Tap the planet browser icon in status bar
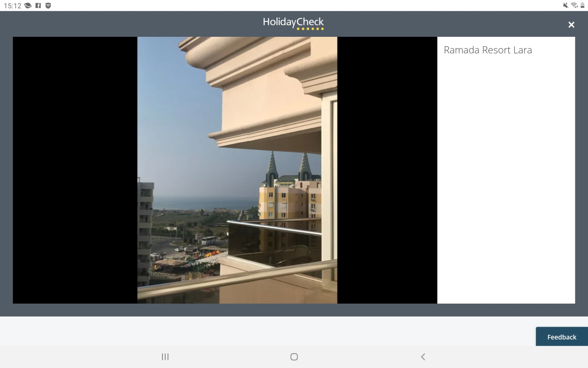Image resolution: width=588 pixels, height=368 pixels. (x=28, y=5)
